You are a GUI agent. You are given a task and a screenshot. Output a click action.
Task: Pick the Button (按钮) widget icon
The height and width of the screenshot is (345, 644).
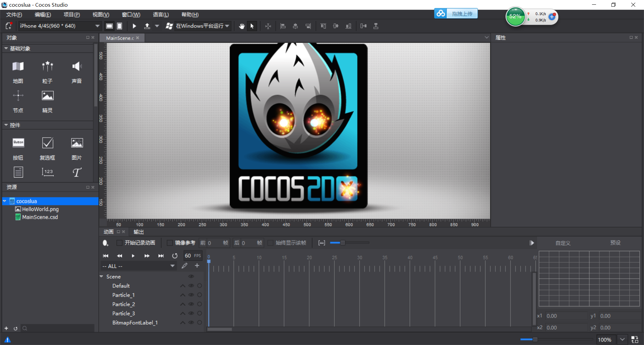(x=18, y=143)
